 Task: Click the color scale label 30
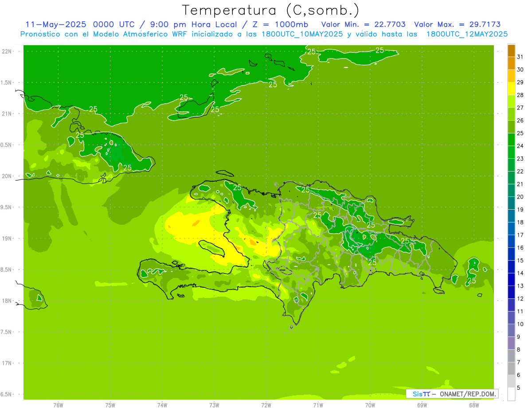click(520, 70)
